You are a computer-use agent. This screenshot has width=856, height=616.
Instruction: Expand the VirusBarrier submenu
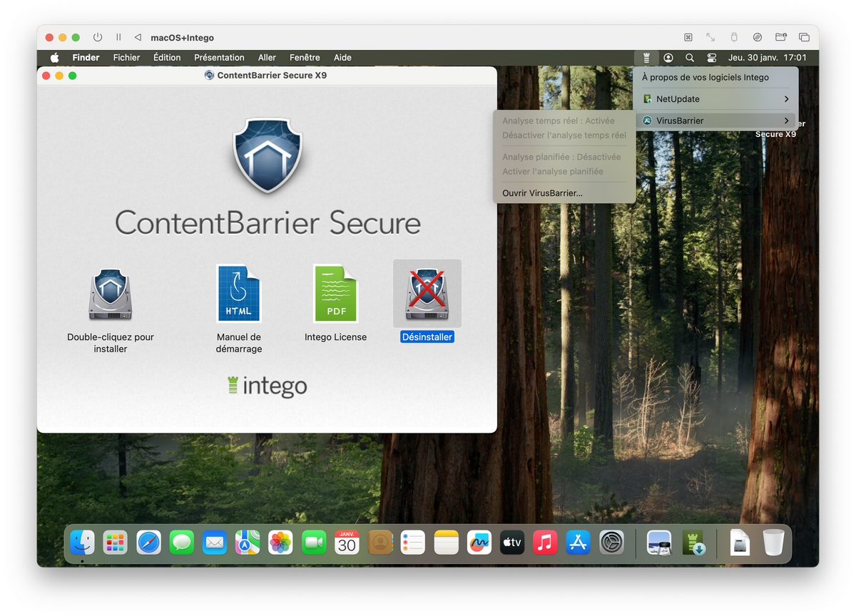715,120
